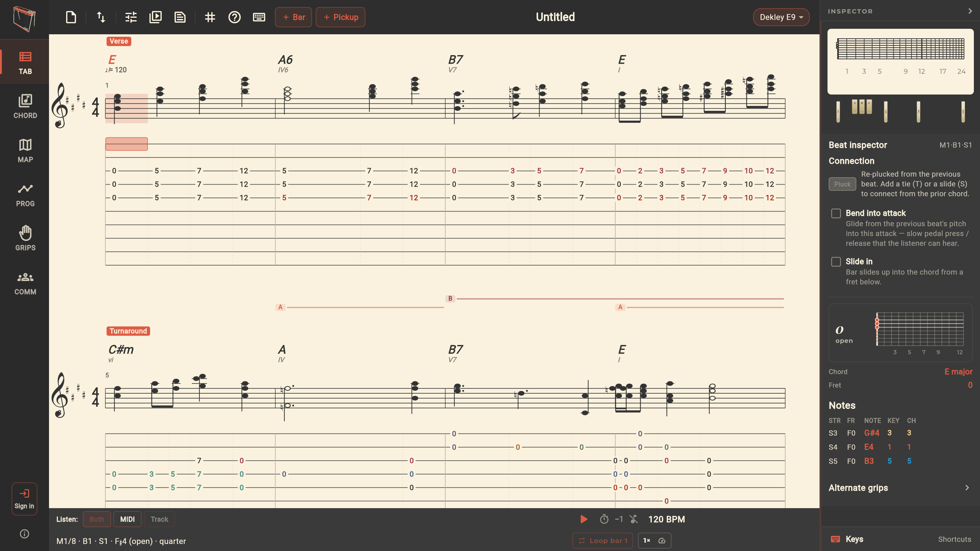The width and height of the screenshot is (980, 551).
Task: Click the E major chord value
Action: 958,372
